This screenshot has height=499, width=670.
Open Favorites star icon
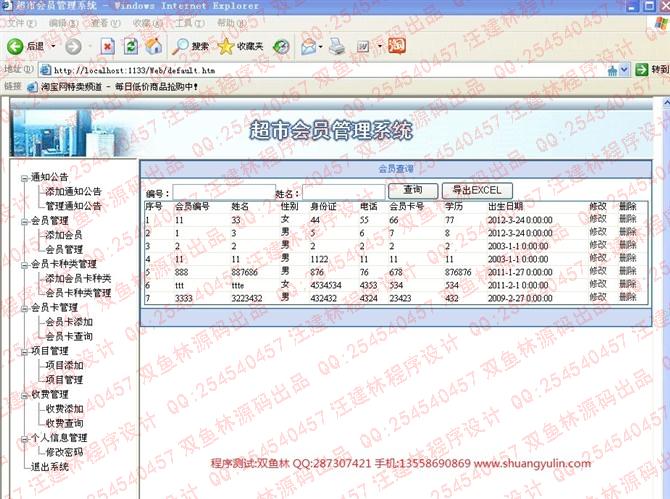[x=226, y=46]
